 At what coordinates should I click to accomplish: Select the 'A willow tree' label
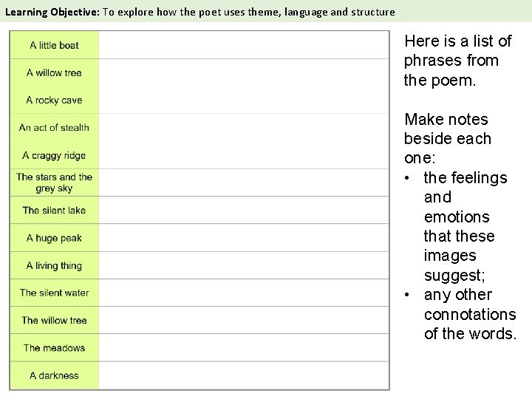[54, 72]
